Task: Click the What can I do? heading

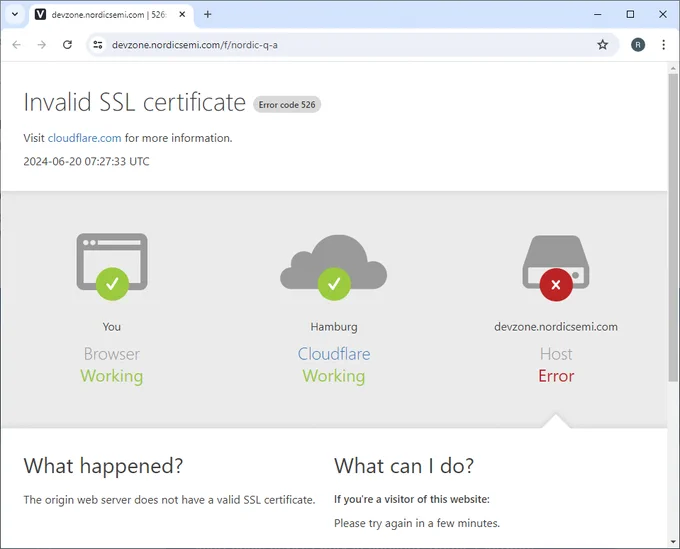Action: pyautogui.click(x=404, y=466)
